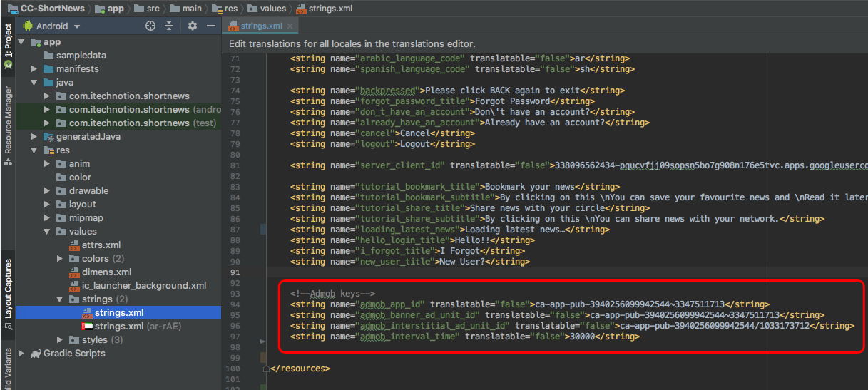Expand the manifests folder
The height and width of the screenshot is (390, 868).
coord(34,69)
